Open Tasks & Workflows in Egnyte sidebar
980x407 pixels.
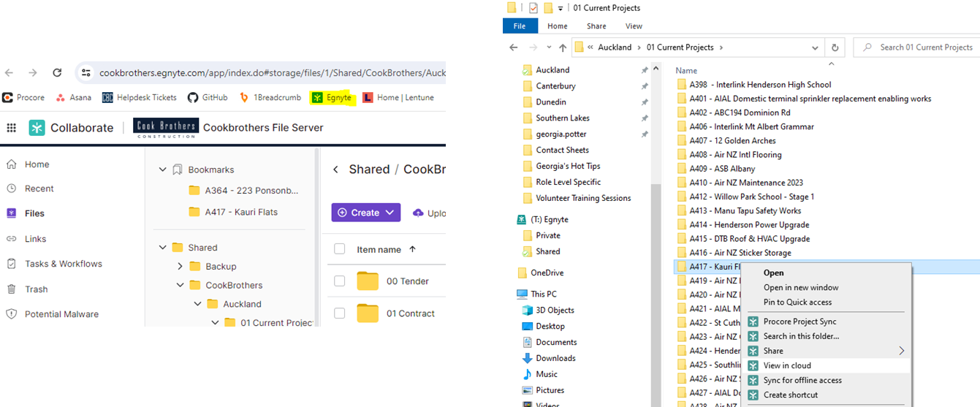(64, 264)
